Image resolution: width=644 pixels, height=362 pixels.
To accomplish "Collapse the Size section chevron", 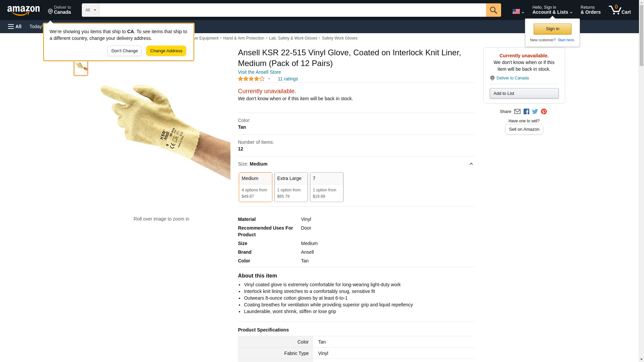I will (471, 164).
